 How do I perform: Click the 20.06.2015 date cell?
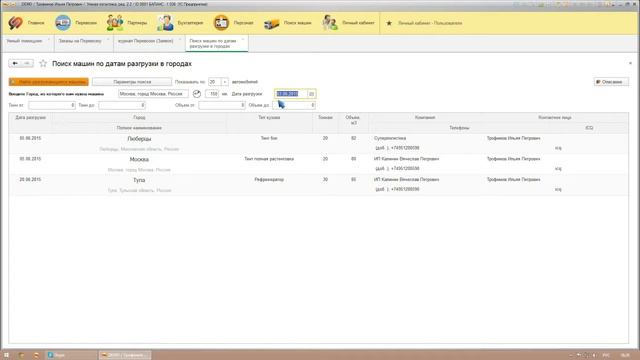(31, 180)
